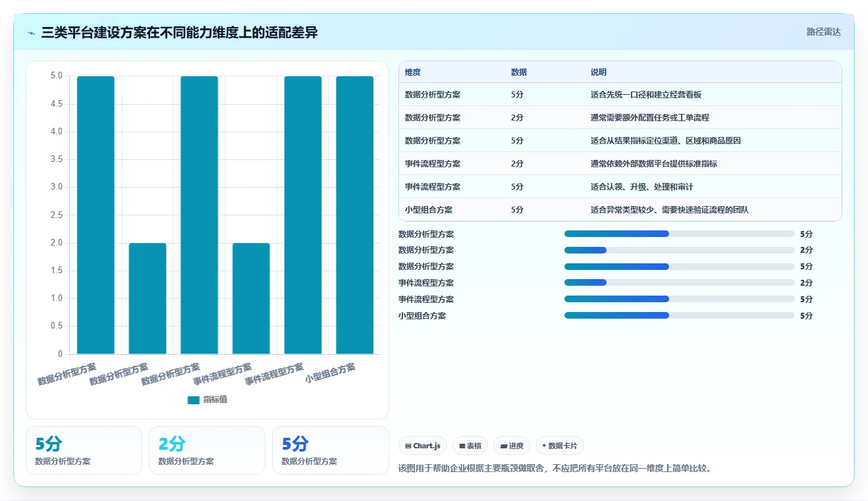Viewport: 868px width, 501px height.
Task: Open the teal 5分 summary card
Action: [84, 450]
